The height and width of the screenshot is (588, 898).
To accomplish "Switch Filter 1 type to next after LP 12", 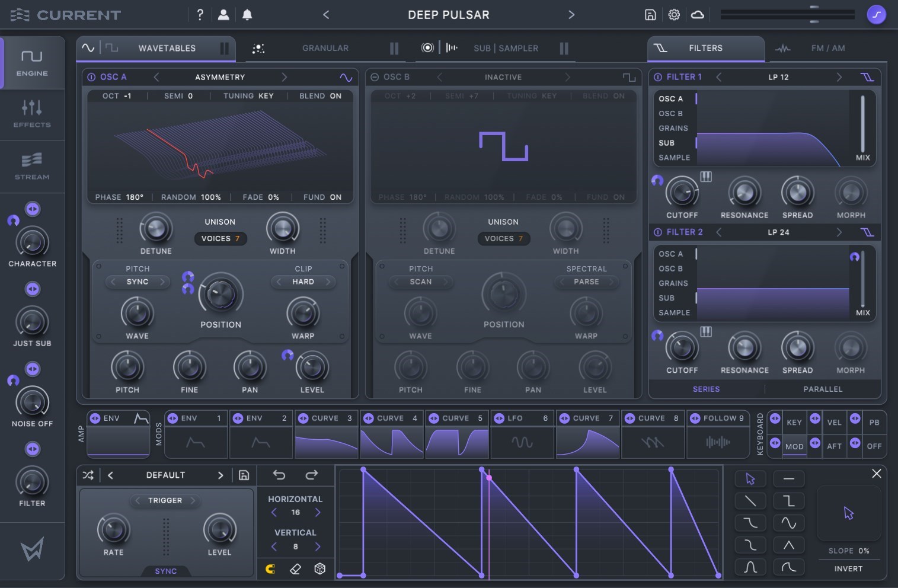I will pyautogui.click(x=839, y=77).
